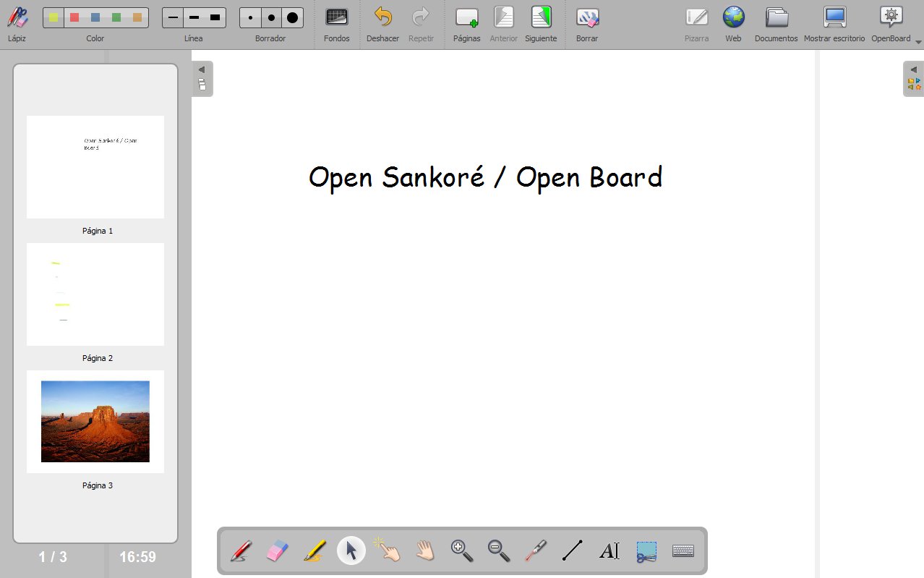
Task: Click the clock showing 16:59
Action: (x=137, y=557)
